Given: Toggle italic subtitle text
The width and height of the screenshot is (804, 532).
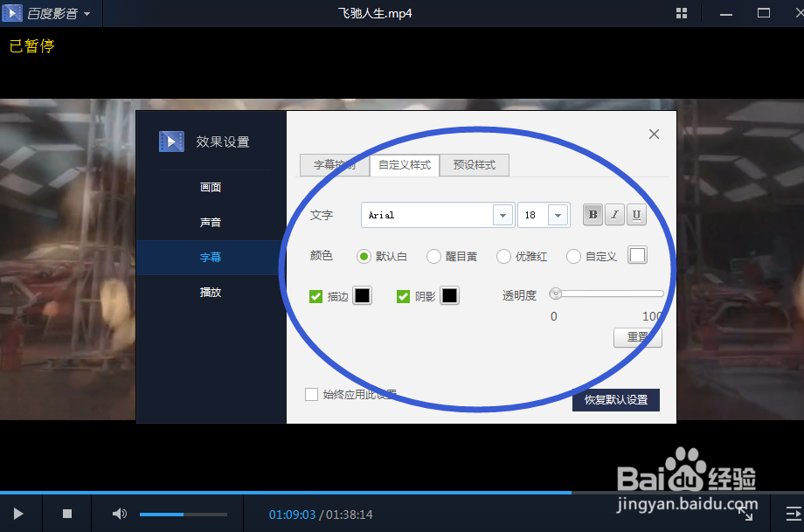Looking at the screenshot, I should coord(614,215).
